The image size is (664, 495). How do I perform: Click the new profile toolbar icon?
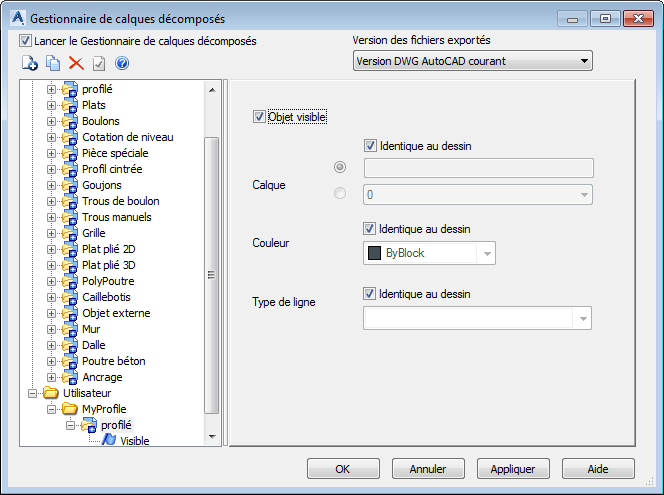(30, 64)
